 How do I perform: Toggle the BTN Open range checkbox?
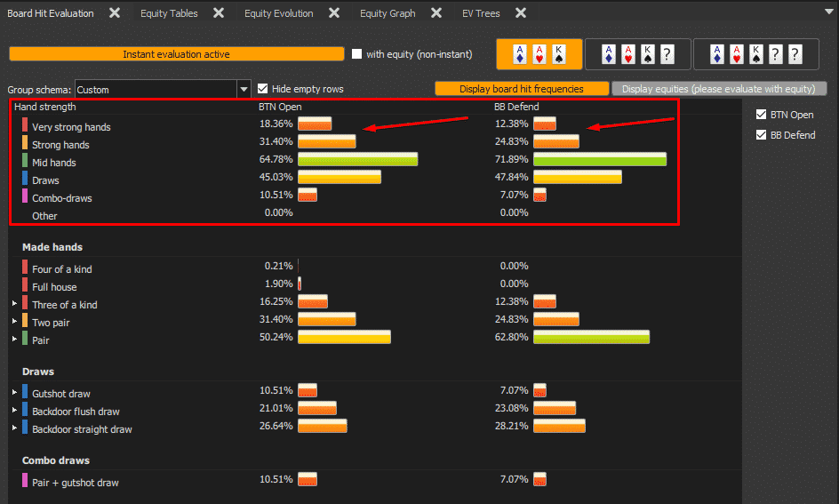coord(761,115)
